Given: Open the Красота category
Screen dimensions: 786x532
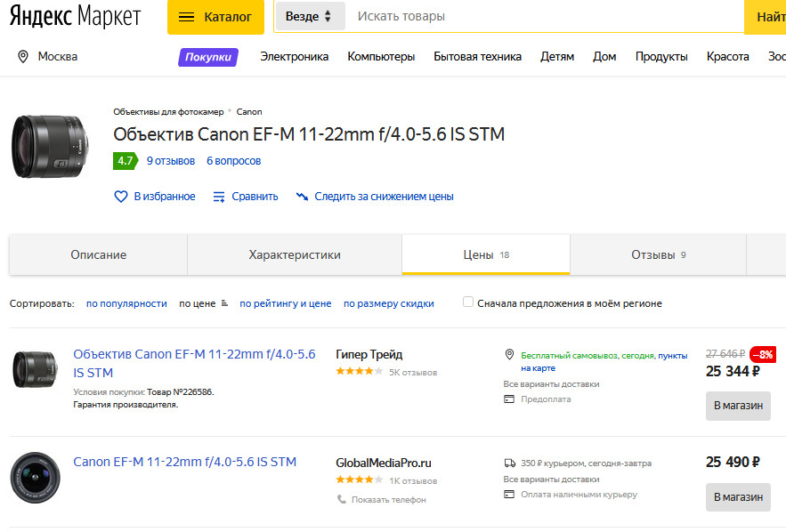Looking at the screenshot, I should (x=727, y=57).
